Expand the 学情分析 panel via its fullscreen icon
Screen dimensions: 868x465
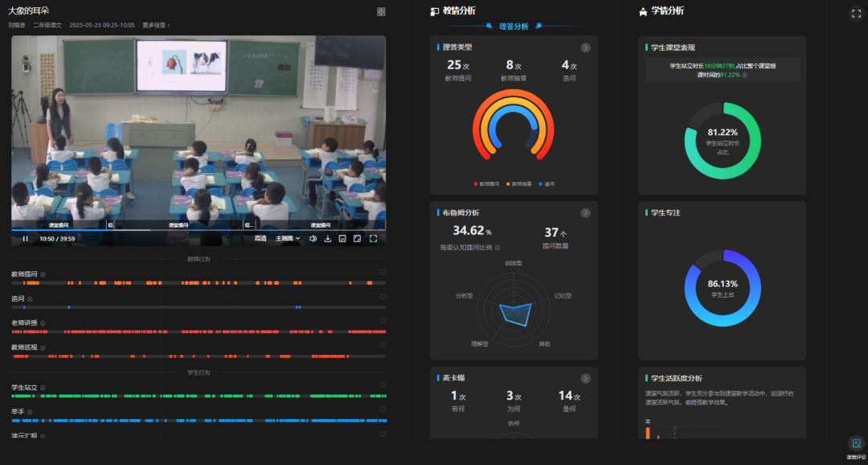click(x=856, y=12)
